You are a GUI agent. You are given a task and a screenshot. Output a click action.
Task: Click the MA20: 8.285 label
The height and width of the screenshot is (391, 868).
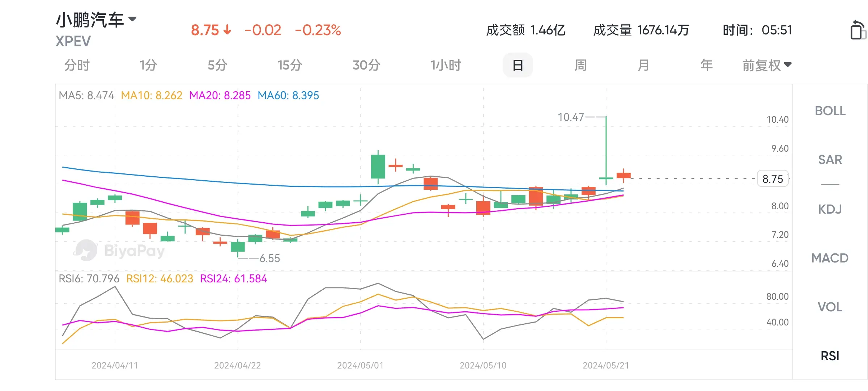coord(220,96)
